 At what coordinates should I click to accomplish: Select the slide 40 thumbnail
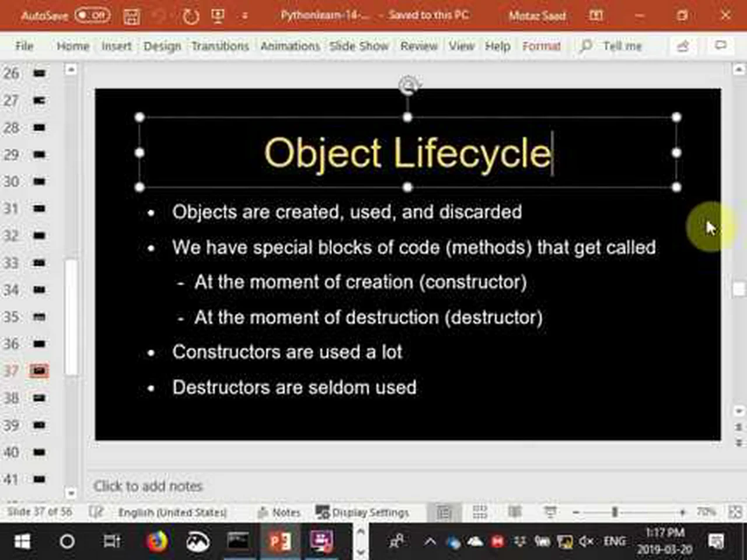pyautogui.click(x=39, y=452)
